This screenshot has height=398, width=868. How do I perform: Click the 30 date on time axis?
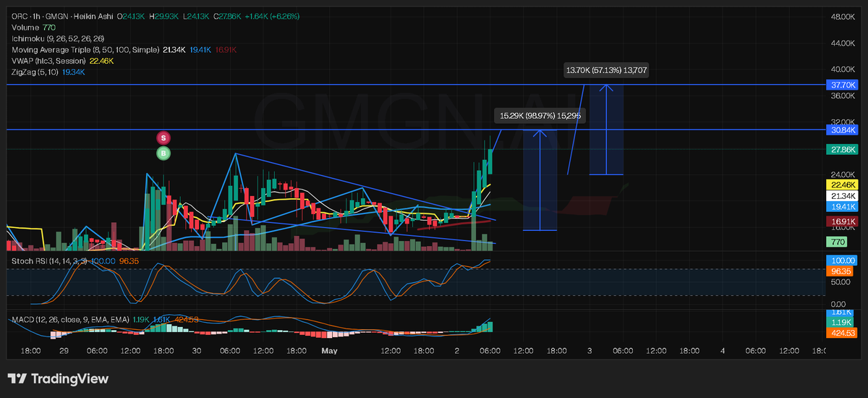197,350
